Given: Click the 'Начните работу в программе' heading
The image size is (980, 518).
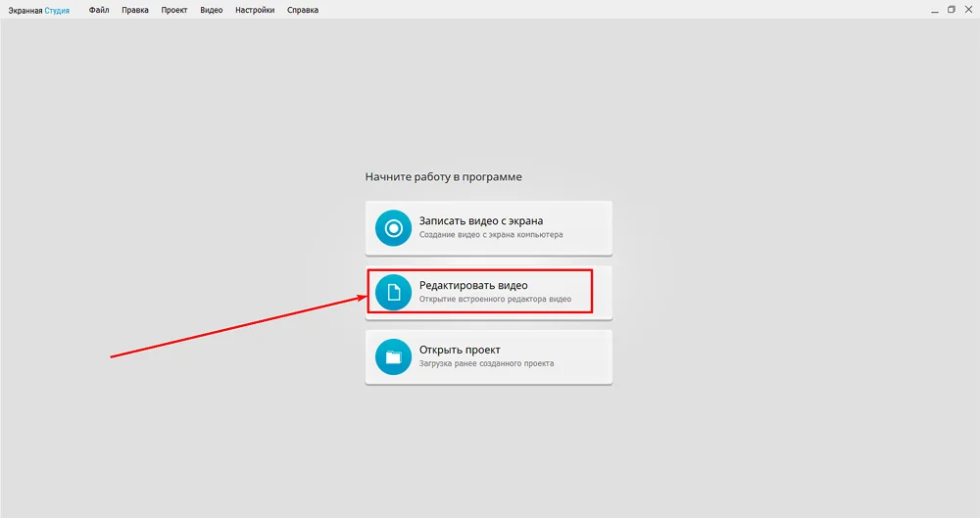Looking at the screenshot, I should 443,177.
